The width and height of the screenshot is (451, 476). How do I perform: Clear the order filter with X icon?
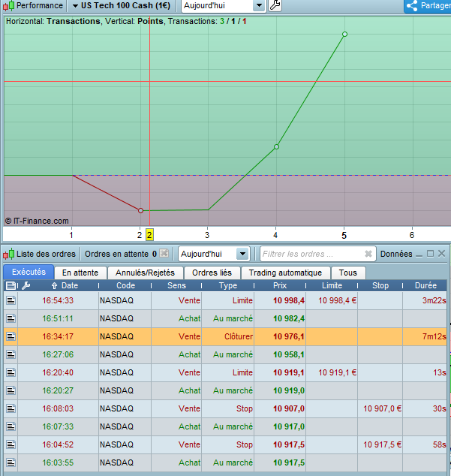pyautogui.click(x=368, y=254)
